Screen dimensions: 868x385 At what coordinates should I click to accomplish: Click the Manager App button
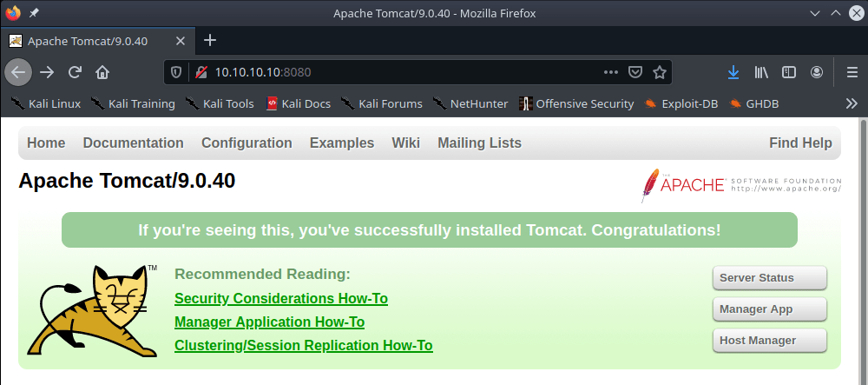coord(769,309)
